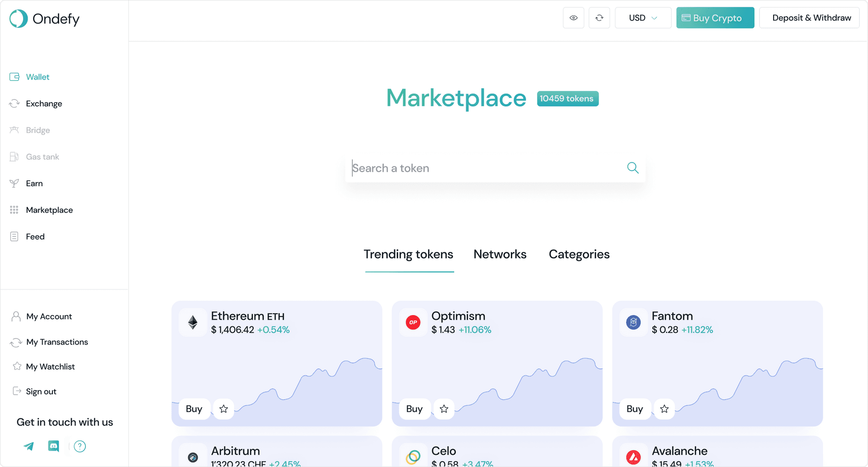
Task: Click the search magnifier icon
Action: pyautogui.click(x=633, y=168)
